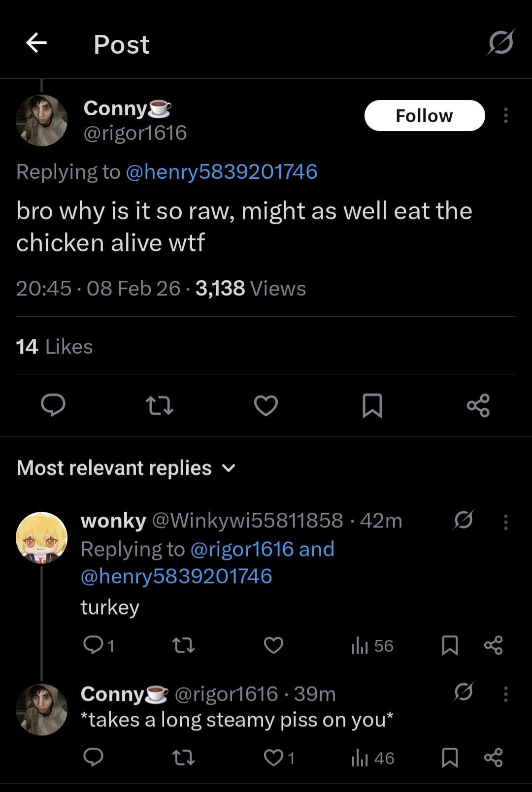Repost Conny's main post
Image resolution: width=532 pixels, height=792 pixels.
point(160,405)
